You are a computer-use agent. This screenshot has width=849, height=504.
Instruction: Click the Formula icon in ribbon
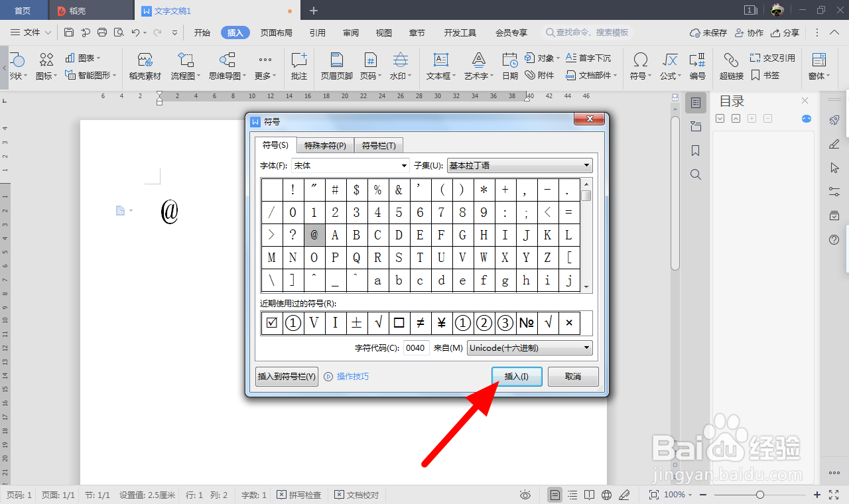point(671,66)
